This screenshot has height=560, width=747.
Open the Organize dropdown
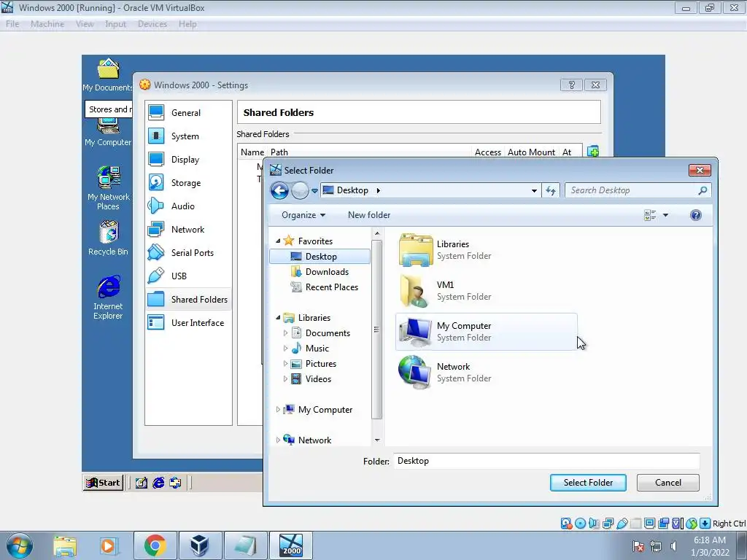coord(303,215)
